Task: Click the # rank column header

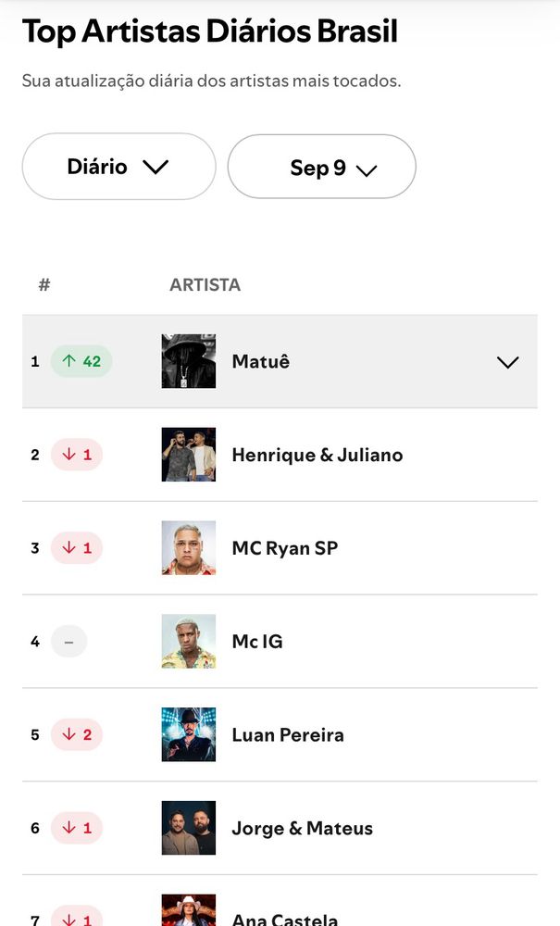Action: [44, 284]
